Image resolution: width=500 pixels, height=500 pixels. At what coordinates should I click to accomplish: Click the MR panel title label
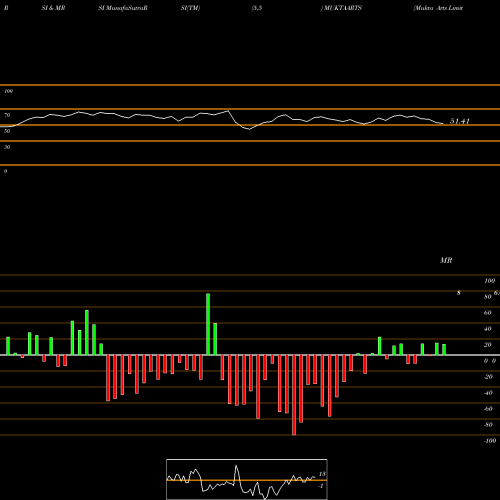pyautogui.click(x=446, y=260)
